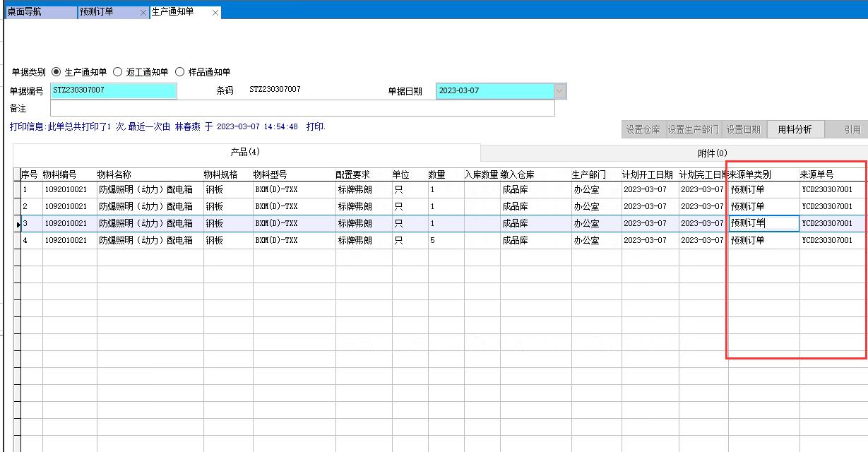Open the 预测订单 tab
Screen dimensions: 868x452
tap(107, 13)
